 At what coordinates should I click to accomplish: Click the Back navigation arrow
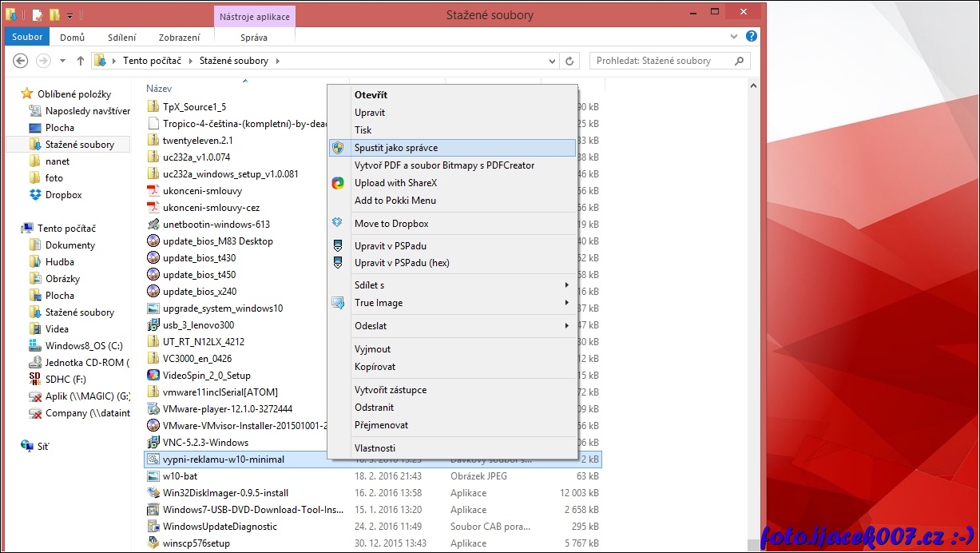[21, 61]
